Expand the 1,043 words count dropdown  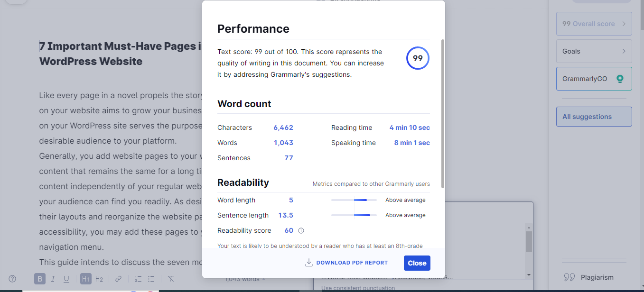245,279
